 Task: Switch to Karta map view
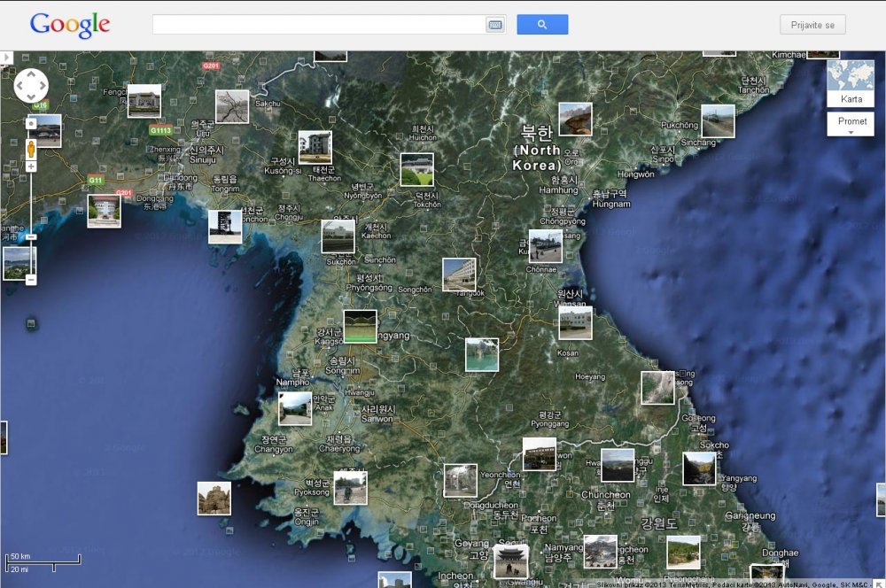[x=851, y=83]
